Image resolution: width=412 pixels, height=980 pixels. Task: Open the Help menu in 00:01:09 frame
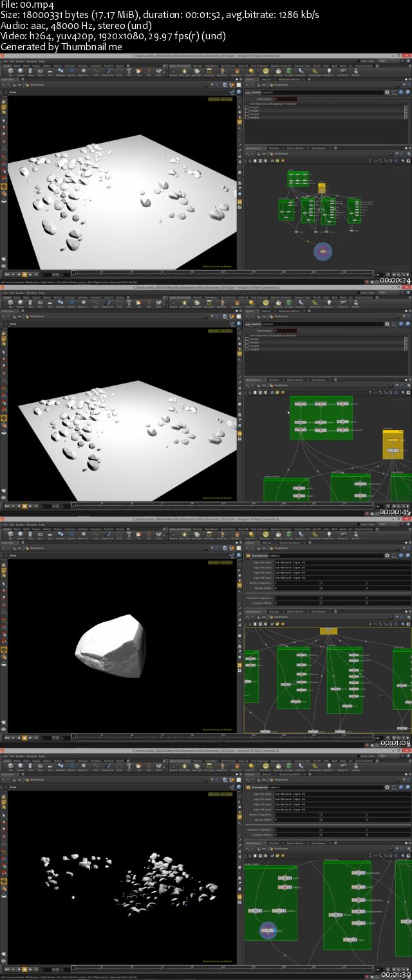[42, 524]
